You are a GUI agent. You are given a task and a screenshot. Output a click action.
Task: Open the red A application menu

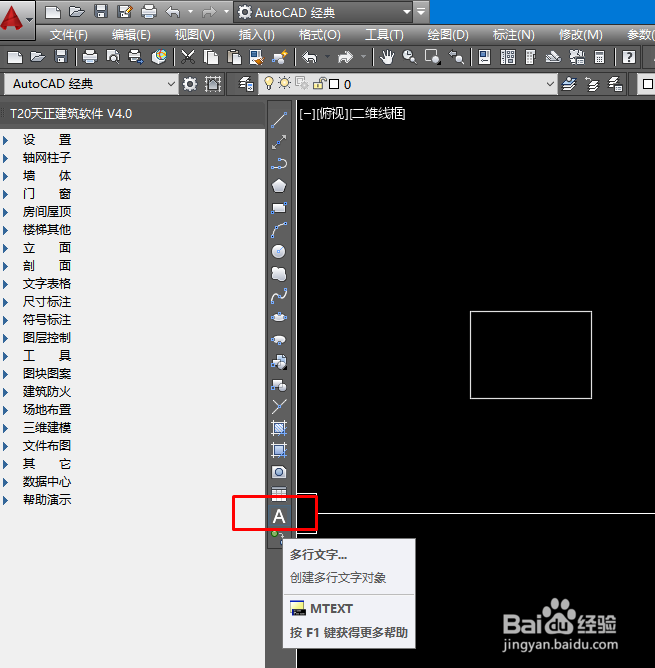tap(16, 20)
